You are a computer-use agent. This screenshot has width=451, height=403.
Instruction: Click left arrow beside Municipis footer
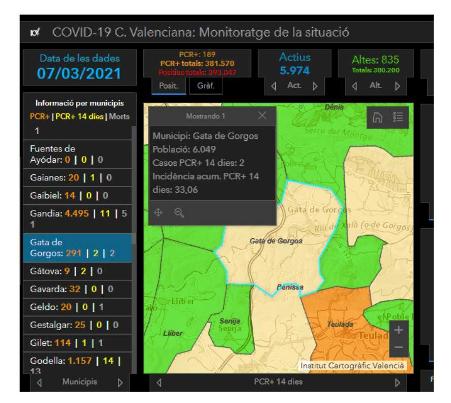point(39,383)
